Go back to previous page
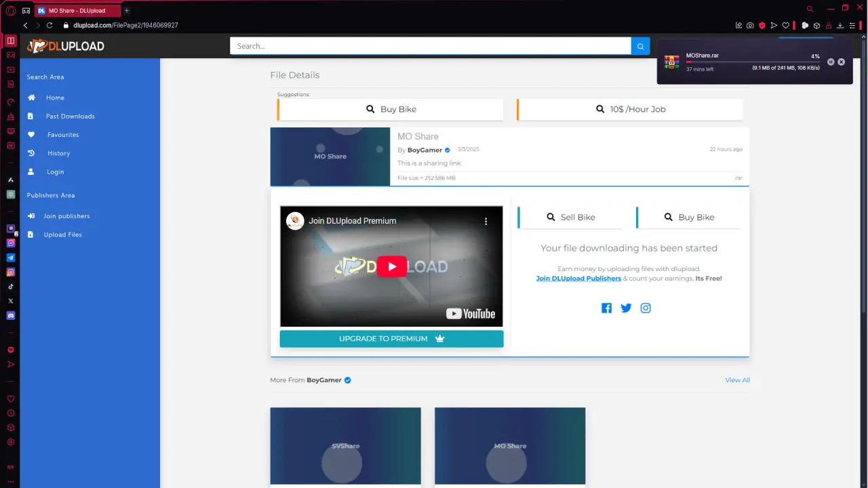 [26, 25]
